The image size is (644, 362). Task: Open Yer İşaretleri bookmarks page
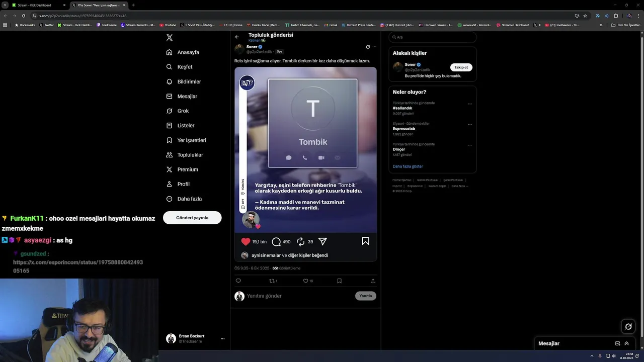pos(186,140)
